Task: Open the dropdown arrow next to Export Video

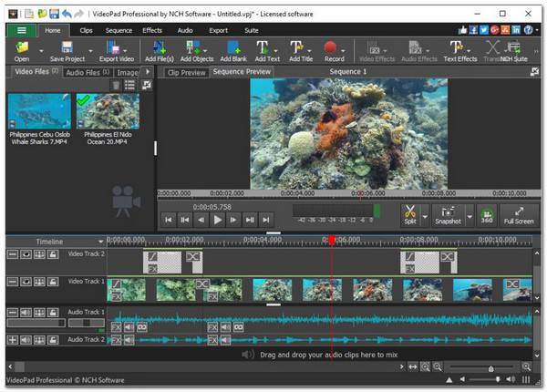Action: click(x=125, y=50)
